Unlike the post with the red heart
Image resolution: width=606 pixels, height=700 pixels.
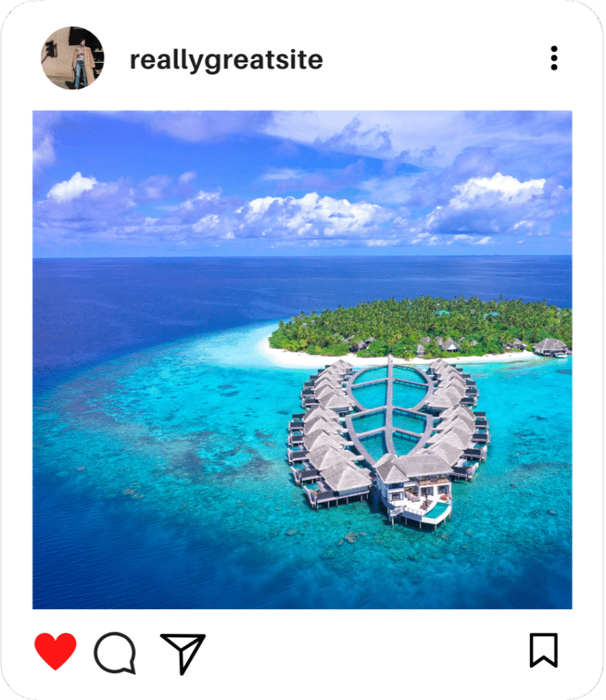55,651
